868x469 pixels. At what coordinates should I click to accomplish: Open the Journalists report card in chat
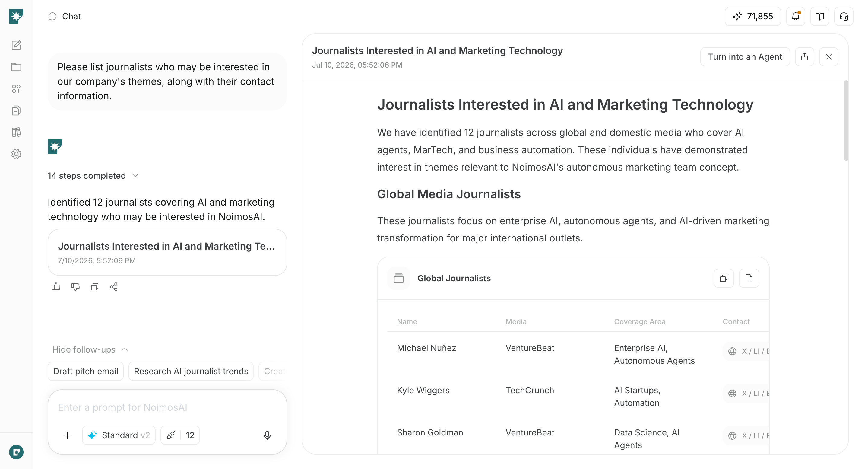(x=167, y=252)
